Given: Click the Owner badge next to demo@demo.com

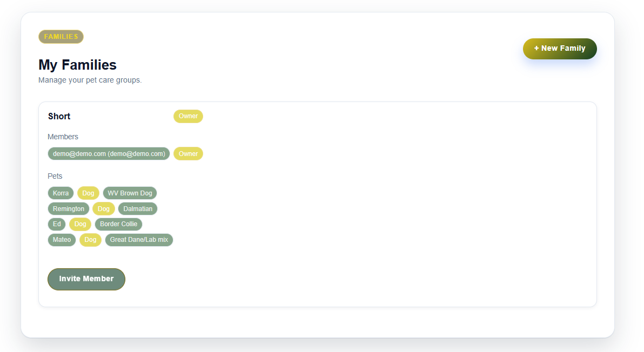Looking at the screenshot, I should point(188,153).
